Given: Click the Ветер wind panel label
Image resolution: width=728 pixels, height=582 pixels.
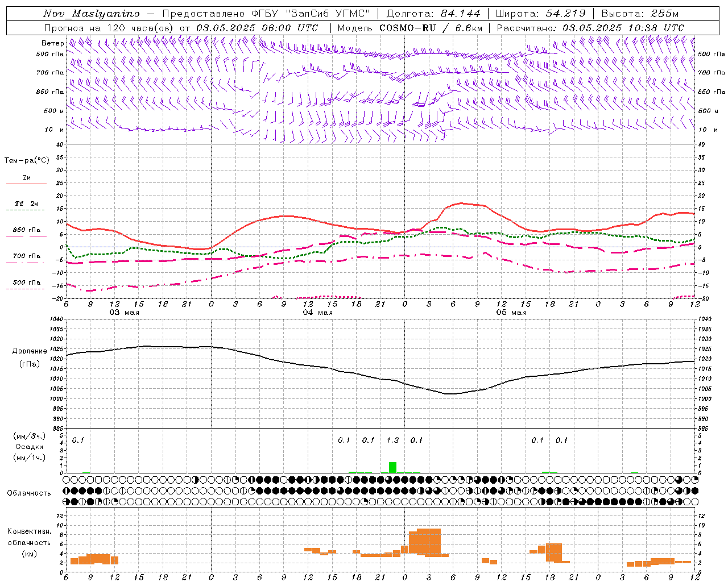Looking at the screenshot, I should pyautogui.click(x=52, y=43).
